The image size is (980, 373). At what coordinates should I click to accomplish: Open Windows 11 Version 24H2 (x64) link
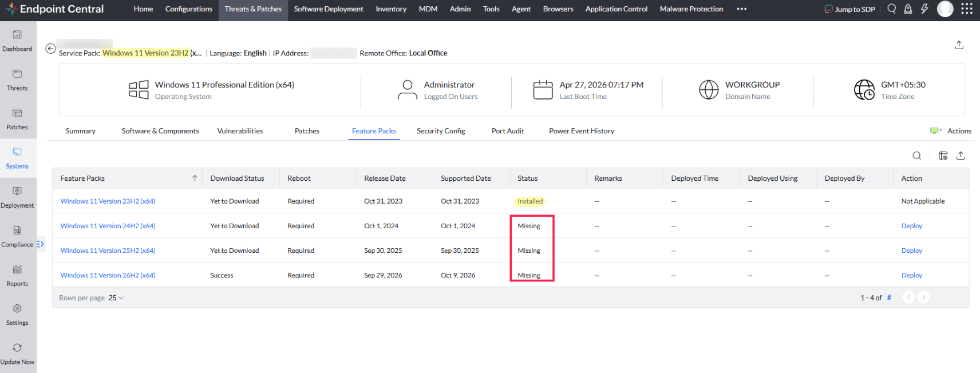coord(108,226)
